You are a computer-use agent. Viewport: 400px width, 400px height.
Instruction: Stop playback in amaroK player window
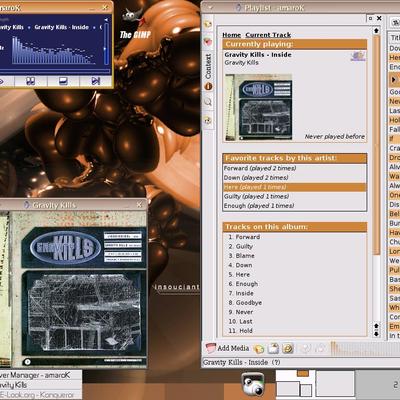(x=63, y=81)
